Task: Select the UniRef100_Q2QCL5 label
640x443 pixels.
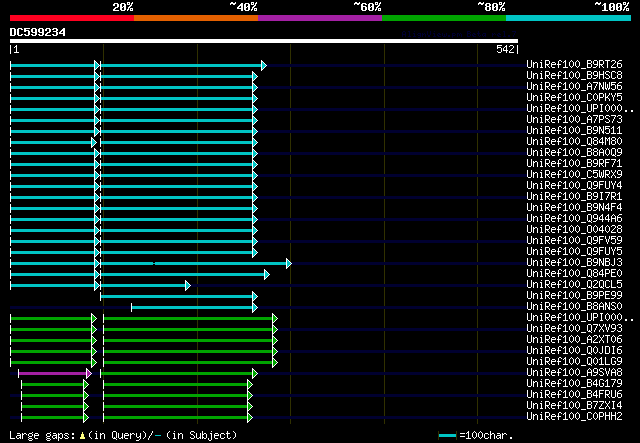Action: pos(574,285)
